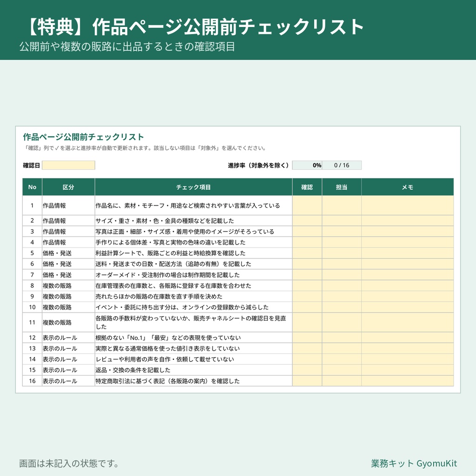Select item text 特定商取引法に基づく表記
The width and height of the screenshot is (476, 476).
click(167, 381)
